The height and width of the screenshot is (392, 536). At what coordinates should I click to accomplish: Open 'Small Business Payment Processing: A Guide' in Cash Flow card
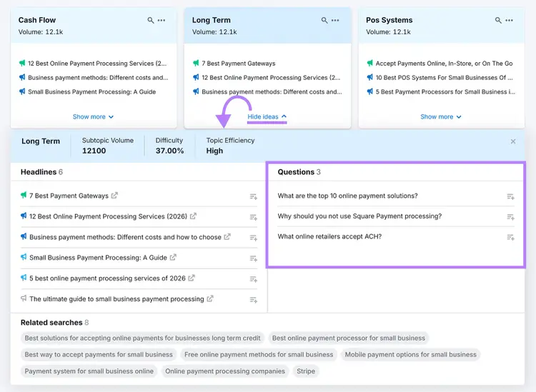pos(92,92)
